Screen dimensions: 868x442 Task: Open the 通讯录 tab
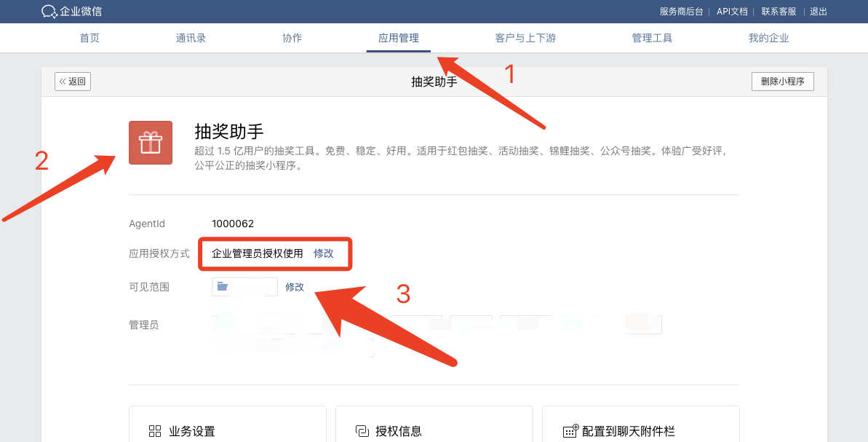[191, 38]
